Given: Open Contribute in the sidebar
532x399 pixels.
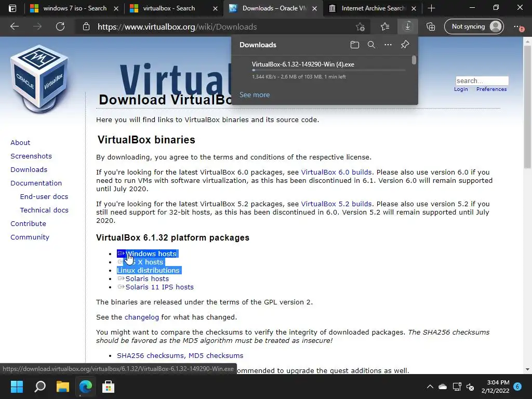Looking at the screenshot, I should coord(28,224).
